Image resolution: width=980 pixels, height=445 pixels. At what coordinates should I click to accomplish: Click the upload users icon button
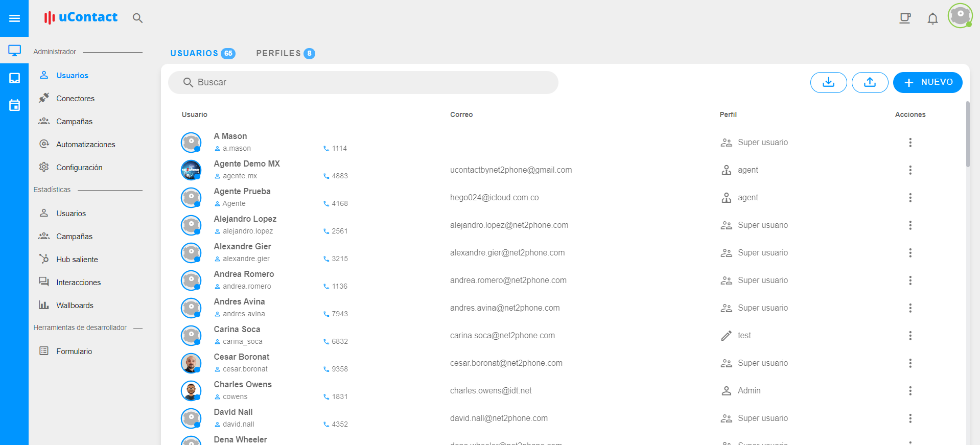coord(870,82)
